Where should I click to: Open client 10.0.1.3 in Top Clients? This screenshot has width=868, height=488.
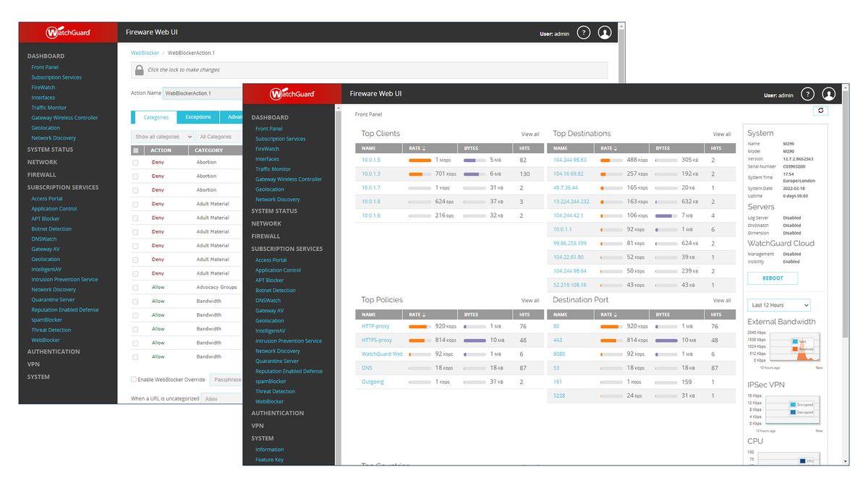click(x=371, y=174)
